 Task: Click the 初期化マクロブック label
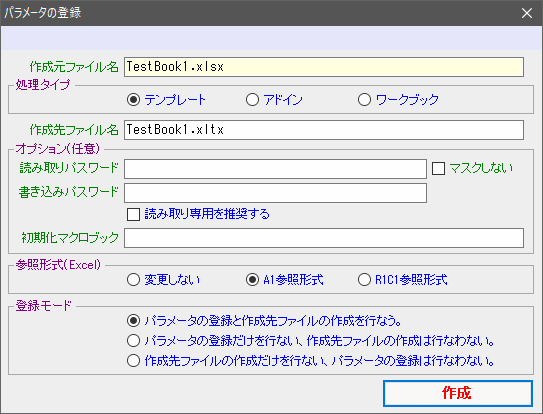[70, 238]
